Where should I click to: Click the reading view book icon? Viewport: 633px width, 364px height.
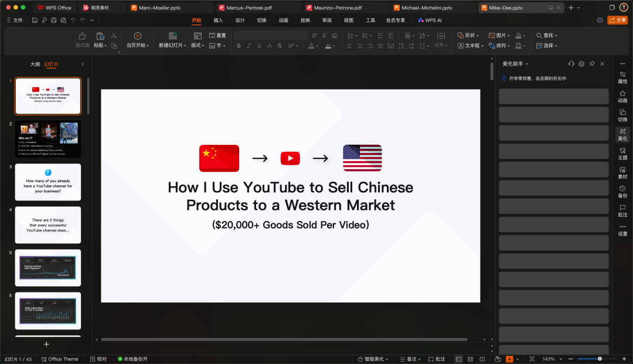click(482, 359)
